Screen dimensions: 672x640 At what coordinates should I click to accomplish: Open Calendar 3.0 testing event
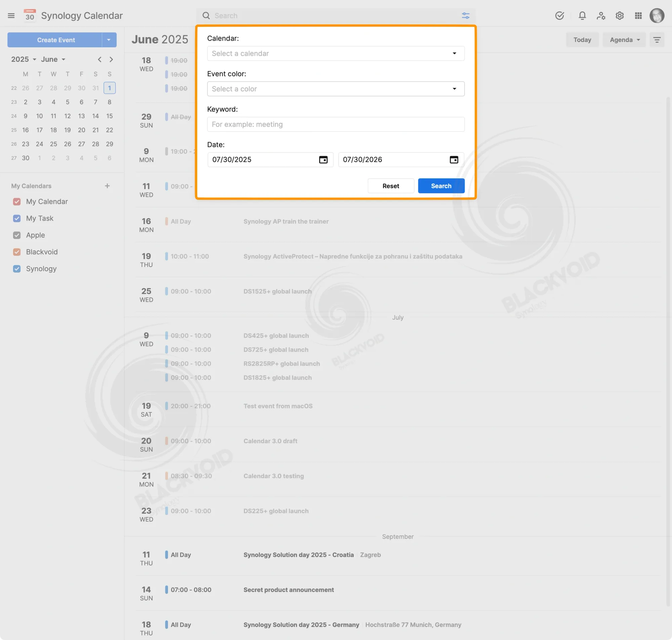pyautogui.click(x=274, y=476)
